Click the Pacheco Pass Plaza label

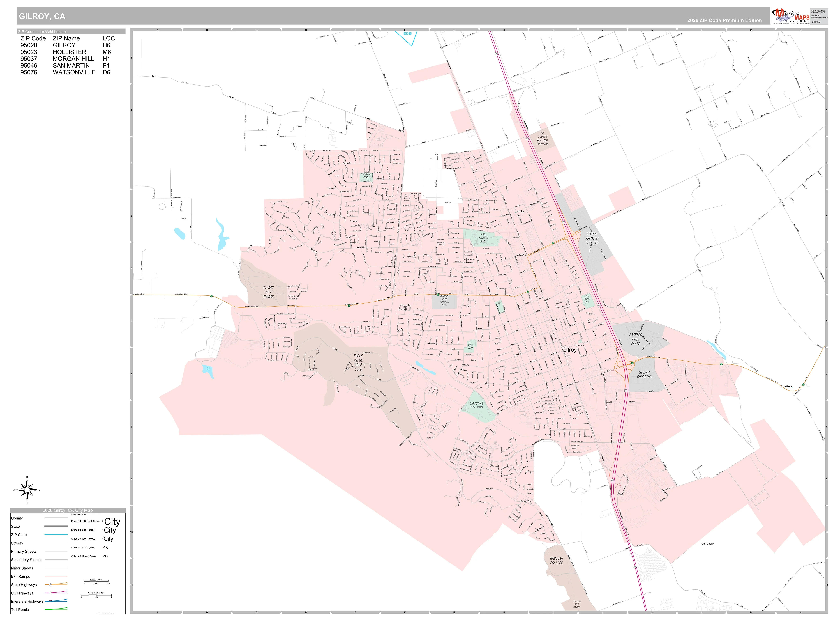636,339
